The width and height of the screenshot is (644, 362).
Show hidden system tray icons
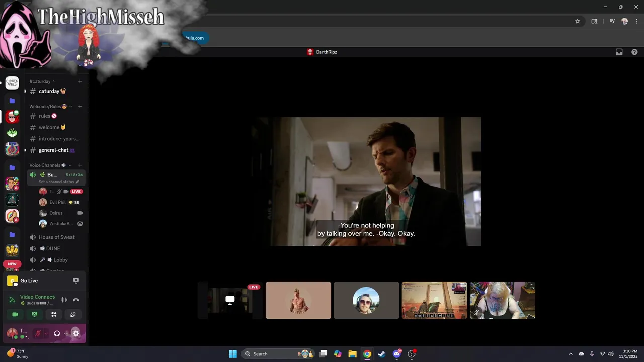coord(570,354)
